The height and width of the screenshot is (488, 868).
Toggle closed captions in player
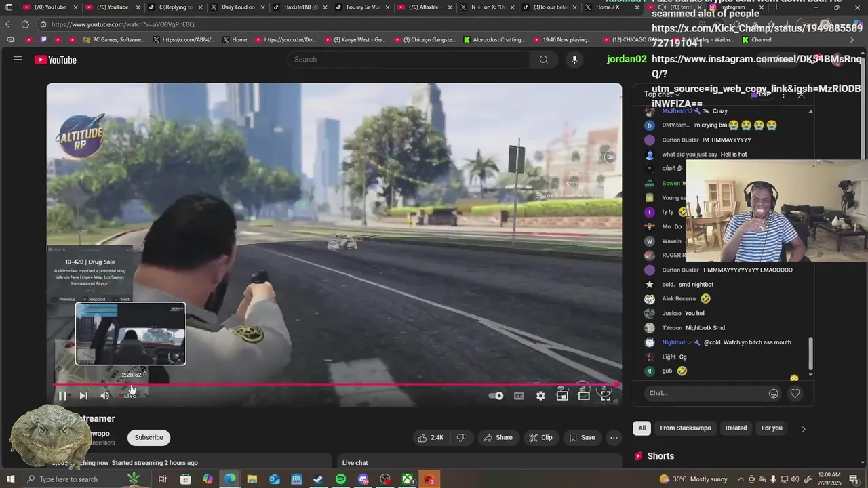[519, 396]
